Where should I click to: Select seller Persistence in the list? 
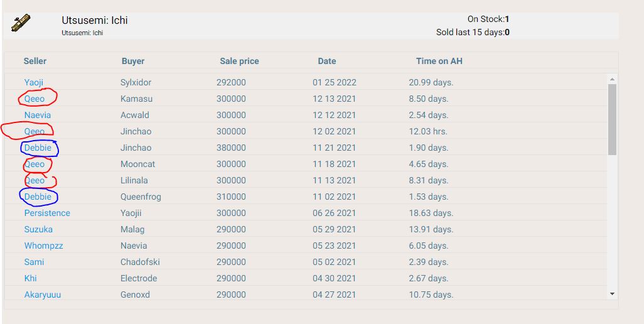(x=47, y=213)
